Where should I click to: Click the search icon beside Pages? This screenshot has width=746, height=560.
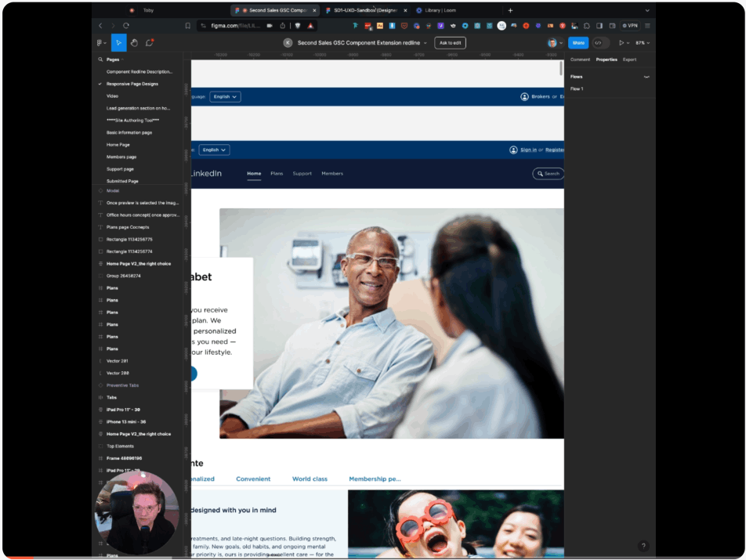tap(100, 60)
